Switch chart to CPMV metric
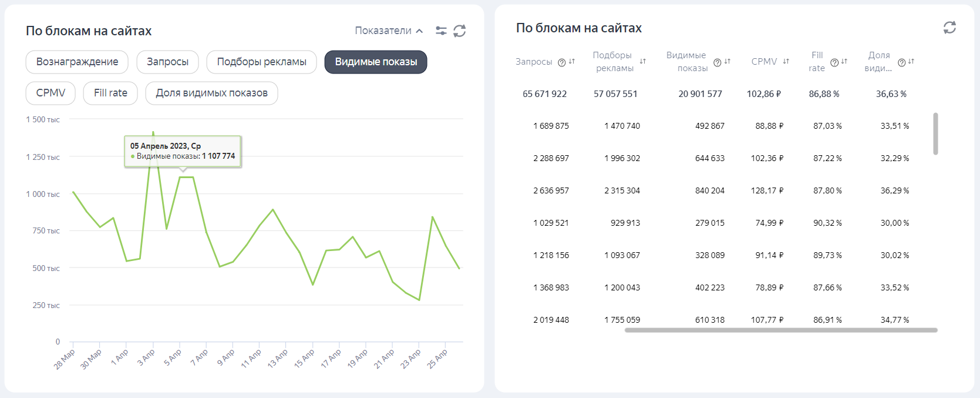This screenshot has height=398, width=980. (x=50, y=93)
